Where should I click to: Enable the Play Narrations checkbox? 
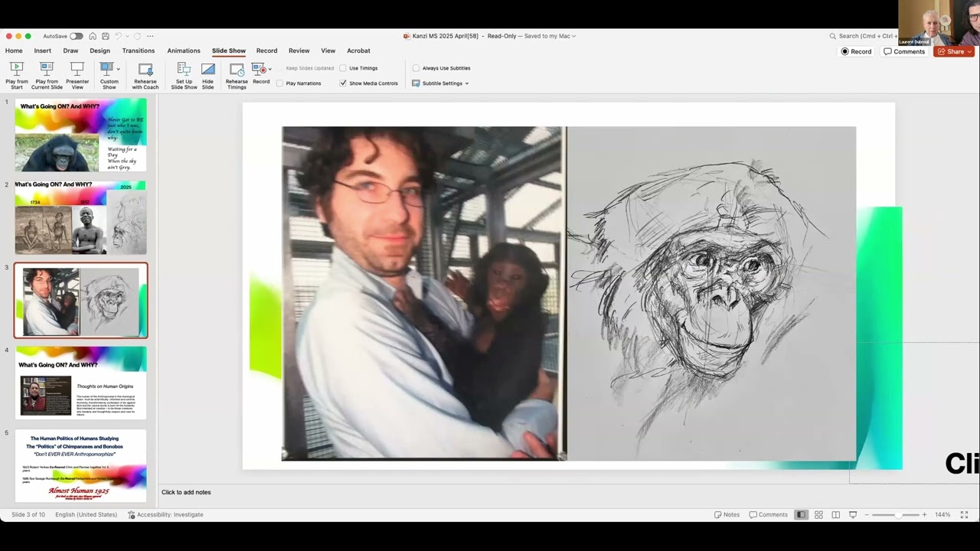click(279, 83)
